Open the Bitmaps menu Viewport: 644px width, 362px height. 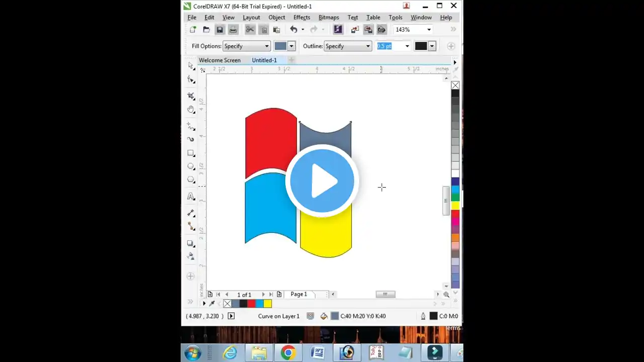pyautogui.click(x=329, y=17)
